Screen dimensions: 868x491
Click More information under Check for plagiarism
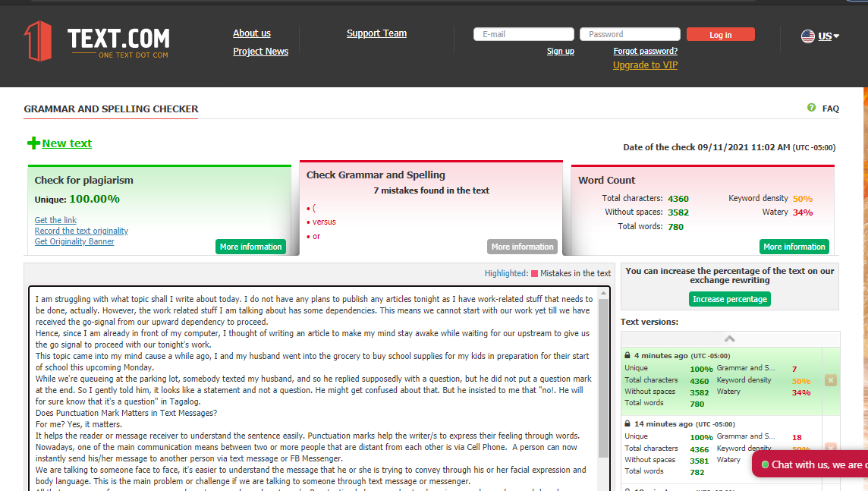pos(251,247)
